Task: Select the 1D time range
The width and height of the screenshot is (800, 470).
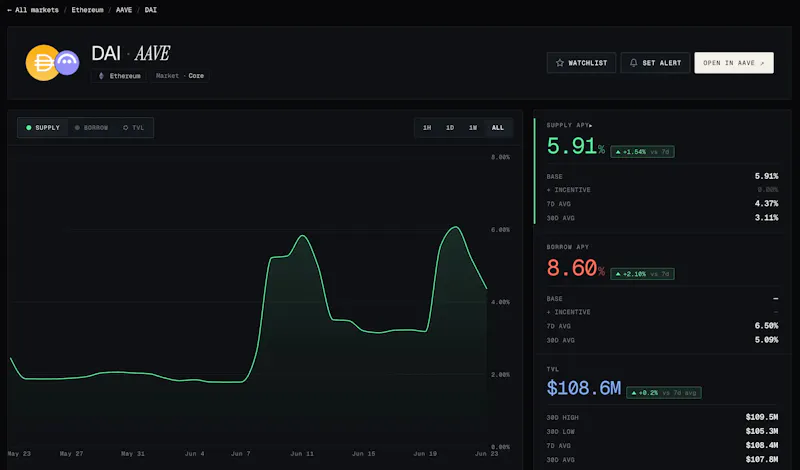Action: point(450,128)
